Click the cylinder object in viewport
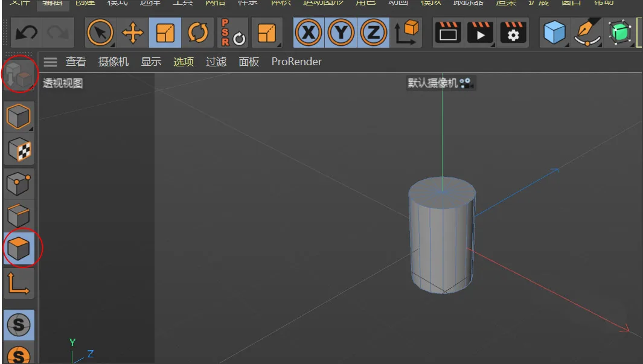The height and width of the screenshot is (364, 643). (x=442, y=235)
